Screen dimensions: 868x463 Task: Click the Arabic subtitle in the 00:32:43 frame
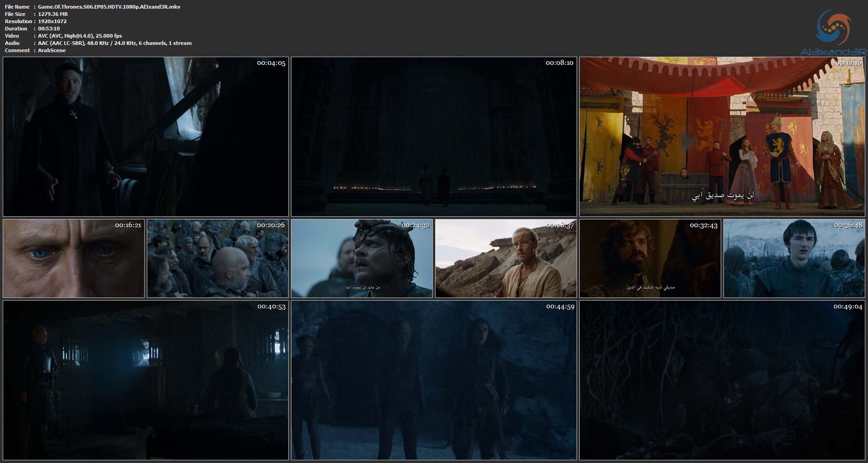click(650, 287)
